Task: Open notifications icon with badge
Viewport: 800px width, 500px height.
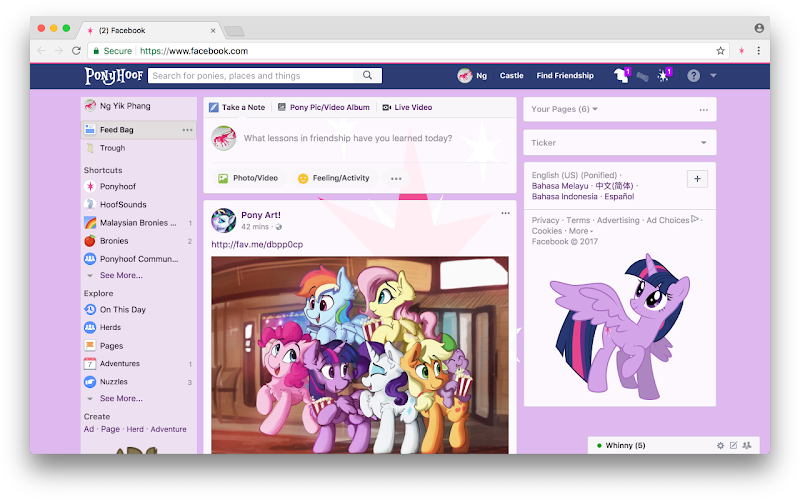Action: click(x=663, y=76)
